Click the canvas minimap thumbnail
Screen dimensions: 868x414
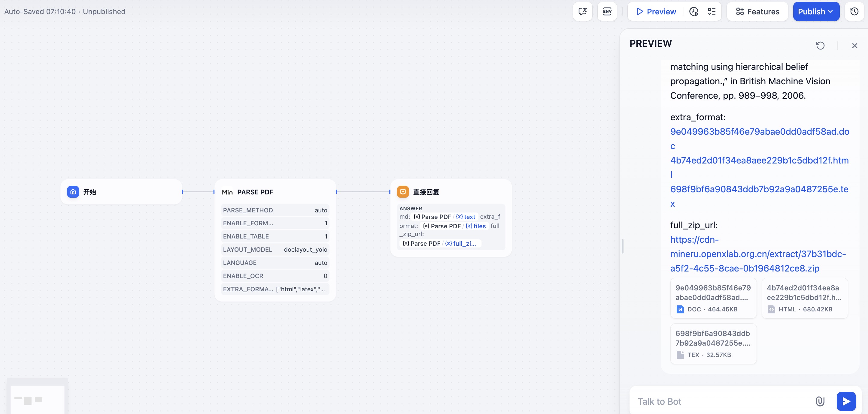tap(37, 399)
